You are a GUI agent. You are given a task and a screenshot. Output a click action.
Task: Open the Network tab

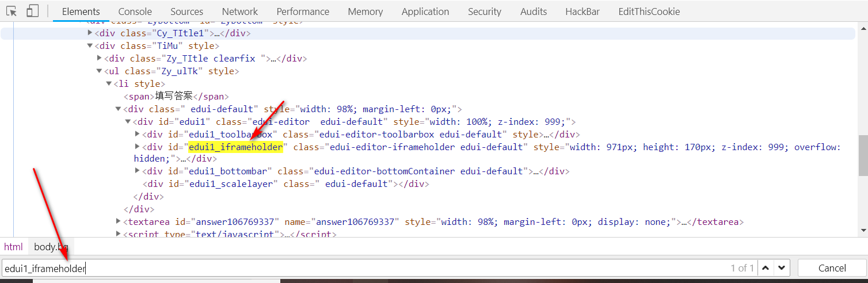tap(240, 12)
